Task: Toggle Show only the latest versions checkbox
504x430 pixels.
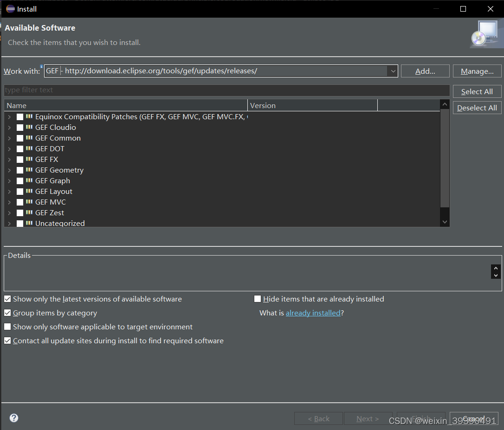Action: [x=7, y=299]
